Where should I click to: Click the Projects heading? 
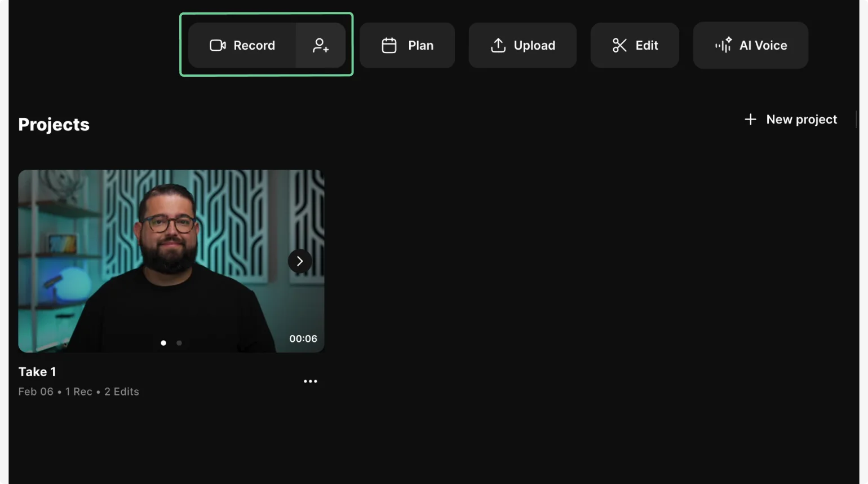coord(54,124)
